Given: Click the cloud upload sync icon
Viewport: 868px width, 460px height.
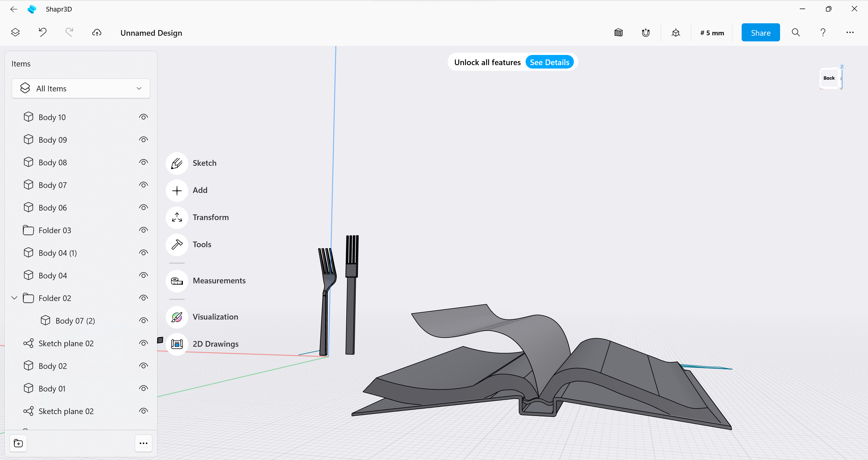Looking at the screenshot, I should (x=97, y=33).
